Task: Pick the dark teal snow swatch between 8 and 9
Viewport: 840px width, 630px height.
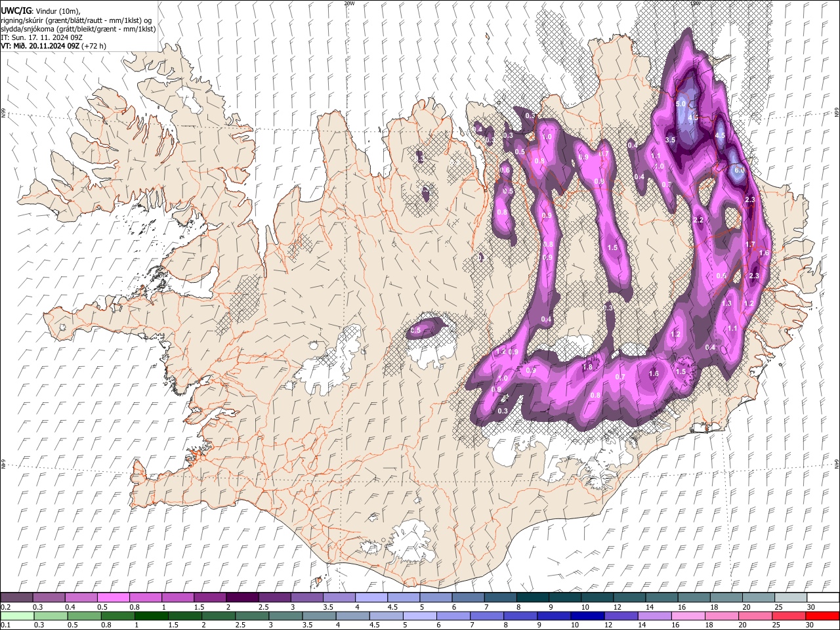Action: [532, 598]
